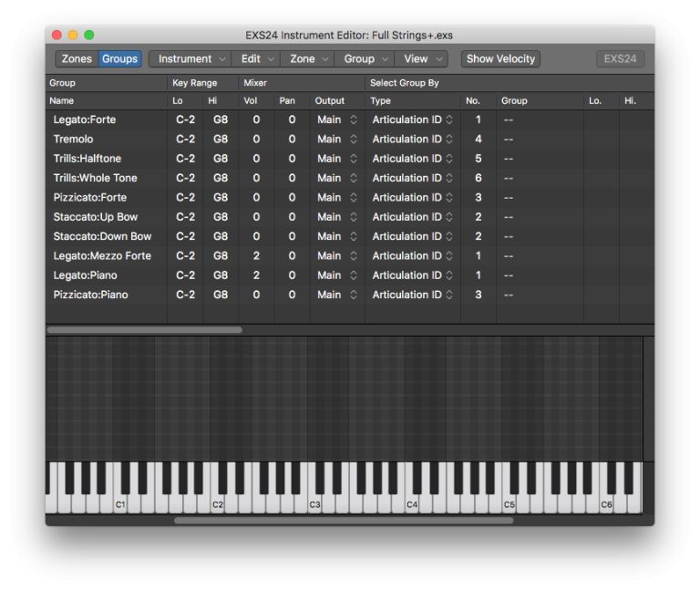Open Output dropdown for Trills:Whole Tone
This screenshot has height=591, width=700.
click(x=337, y=178)
